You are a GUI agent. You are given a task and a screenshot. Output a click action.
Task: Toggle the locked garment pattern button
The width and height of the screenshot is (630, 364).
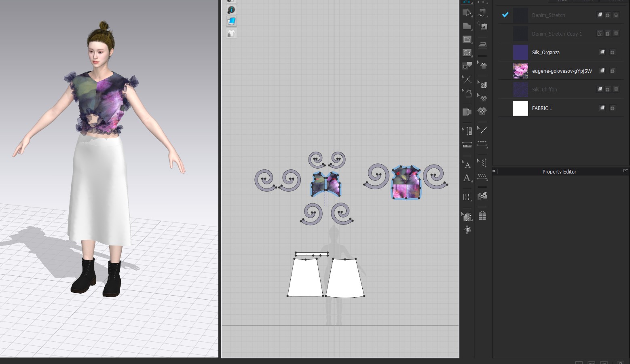click(x=231, y=34)
